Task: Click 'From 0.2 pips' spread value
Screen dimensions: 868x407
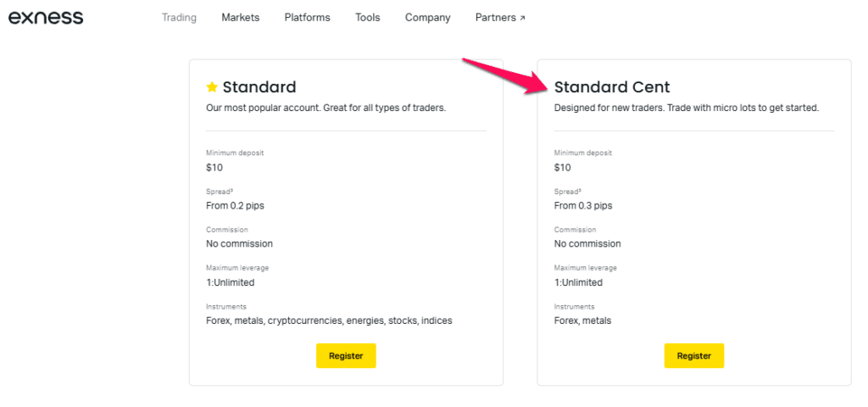Action: tap(236, 205)
